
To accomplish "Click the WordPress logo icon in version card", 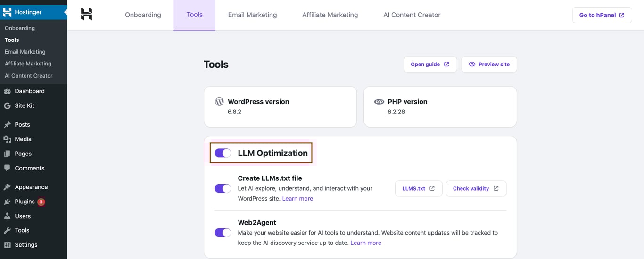I will 219,102.
